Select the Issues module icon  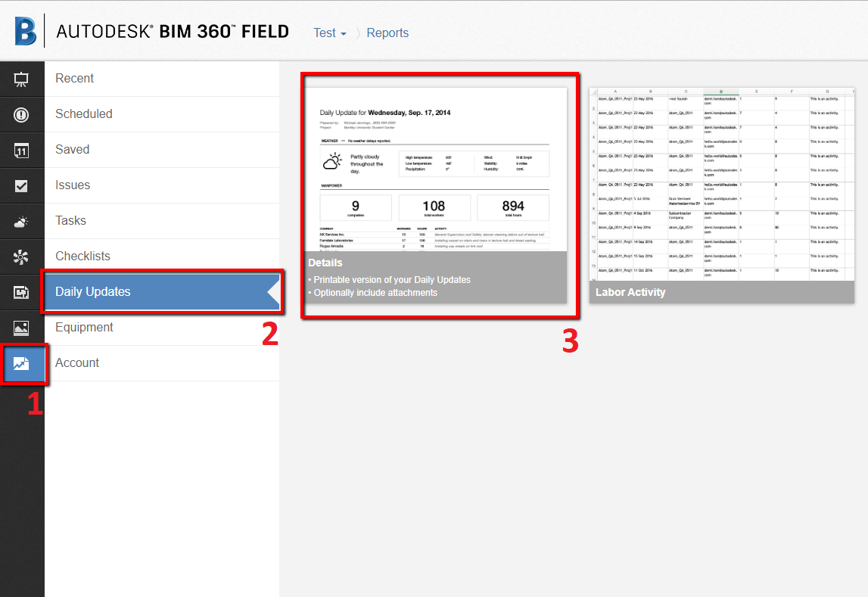[22, 114]
